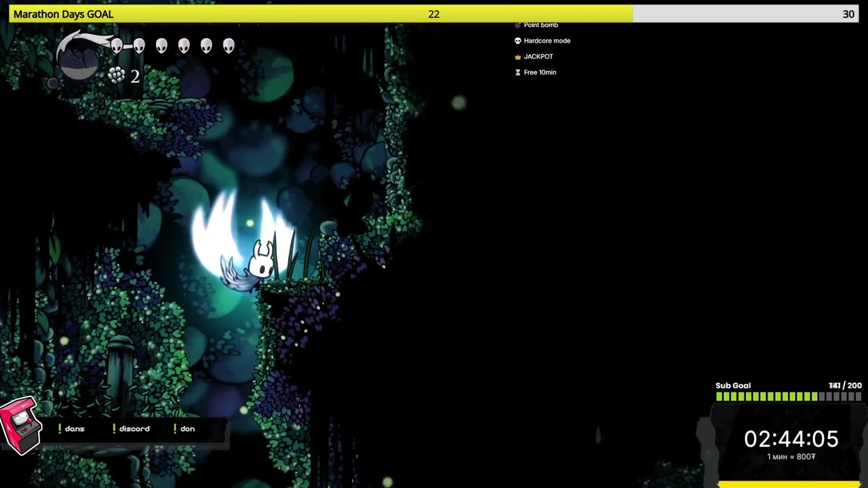868x488 pixels.
Task: Click the "JACKPOT" reward text
Action: [x=538, y=57]
